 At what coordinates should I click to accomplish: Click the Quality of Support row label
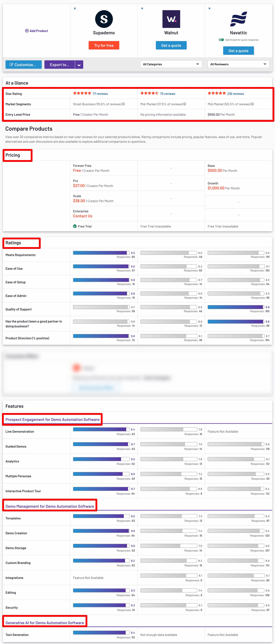(18, 309)
